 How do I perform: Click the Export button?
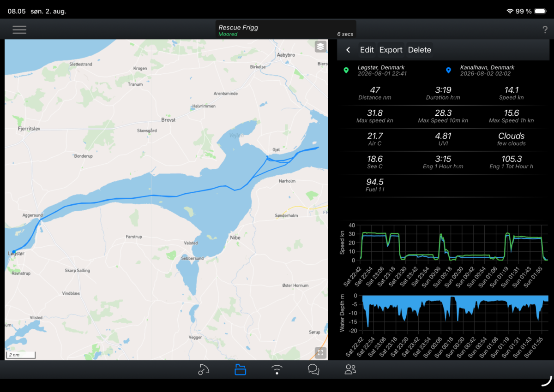point(391,50)
